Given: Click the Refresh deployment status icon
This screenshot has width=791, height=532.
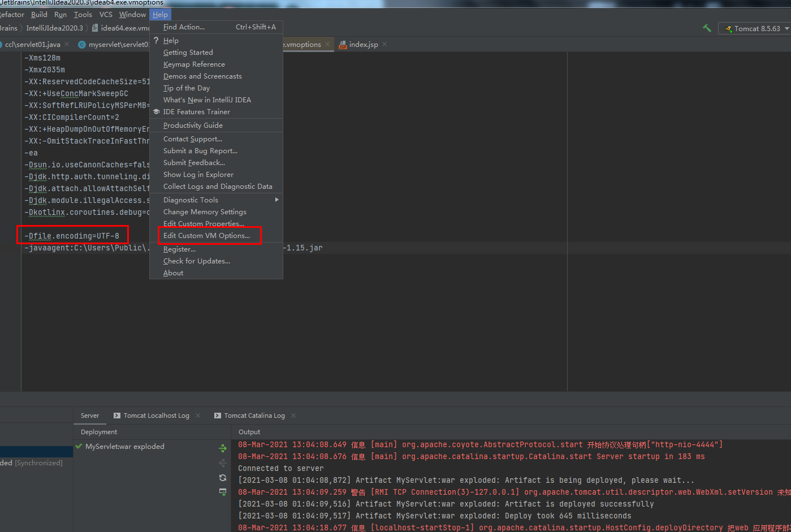Looking at the screenshot, I should (x=223, y=478).
